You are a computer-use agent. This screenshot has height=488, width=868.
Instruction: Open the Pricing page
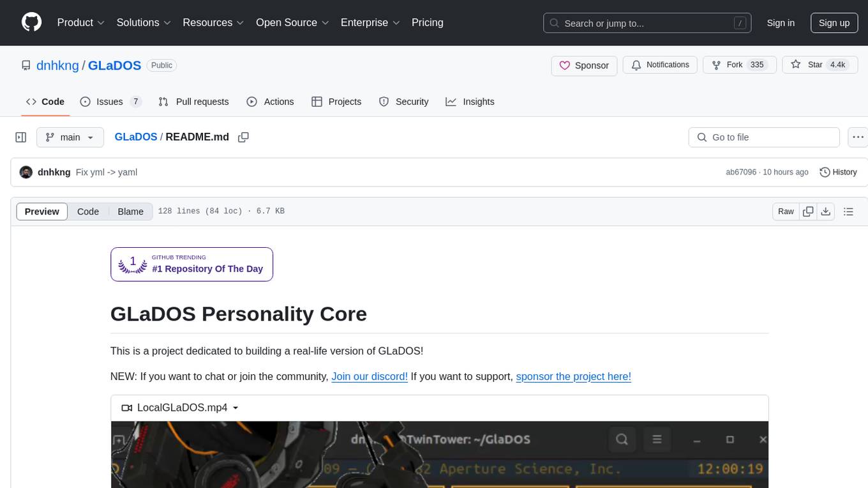[428, 22]
